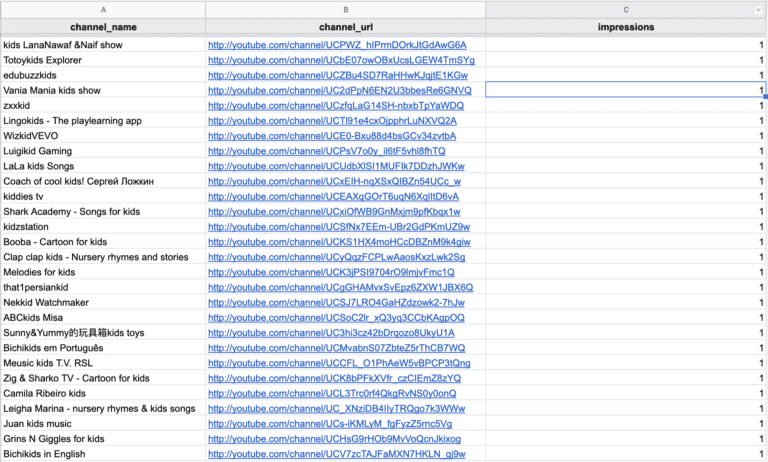Viewport: 768px width, 462px height.
Task: Select column A header
Action: [x=103, y=10]
